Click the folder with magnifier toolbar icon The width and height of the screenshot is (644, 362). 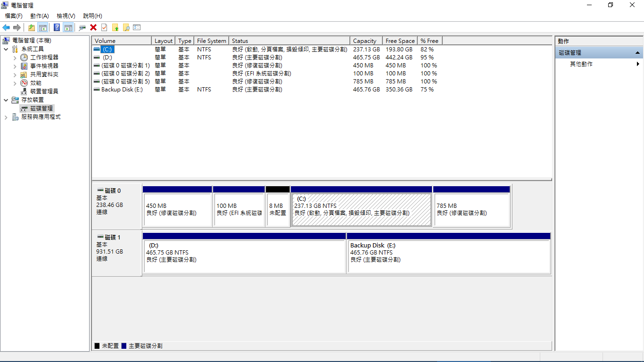[126, 27]
